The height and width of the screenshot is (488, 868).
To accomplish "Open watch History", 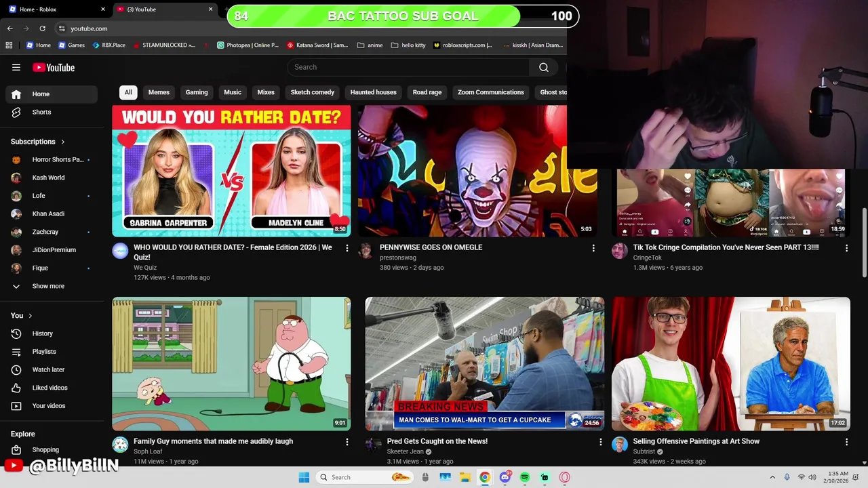I will coord(52,333).
